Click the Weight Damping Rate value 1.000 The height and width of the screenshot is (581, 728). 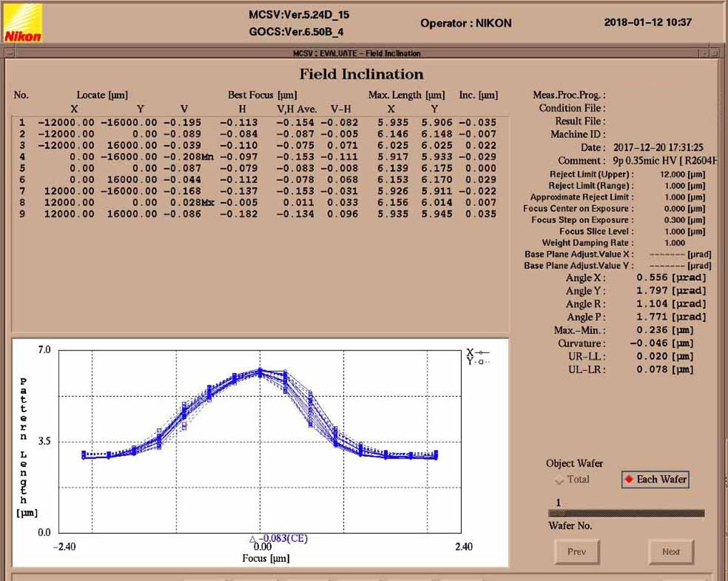pos(675,243)
